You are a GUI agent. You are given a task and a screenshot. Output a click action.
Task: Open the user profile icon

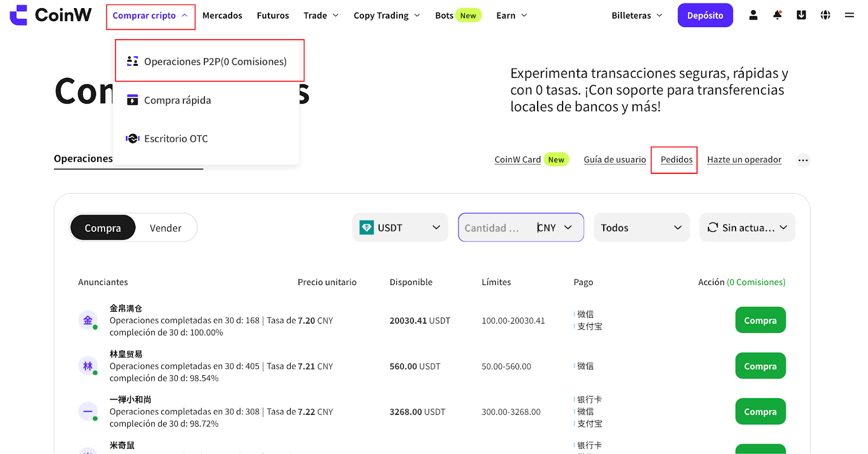[x=753, y=15]
